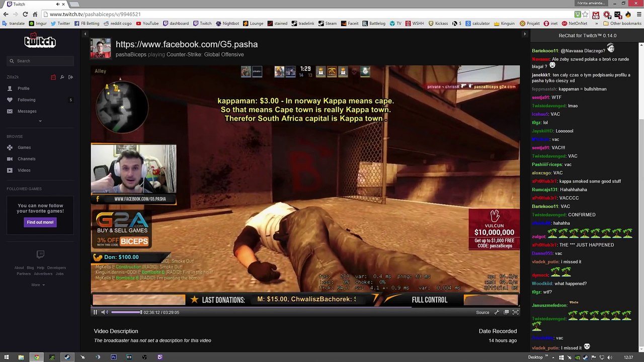Browse Videos in the sidebar
The height and width of the screenshot is (362, 644).
pos(24,170)
